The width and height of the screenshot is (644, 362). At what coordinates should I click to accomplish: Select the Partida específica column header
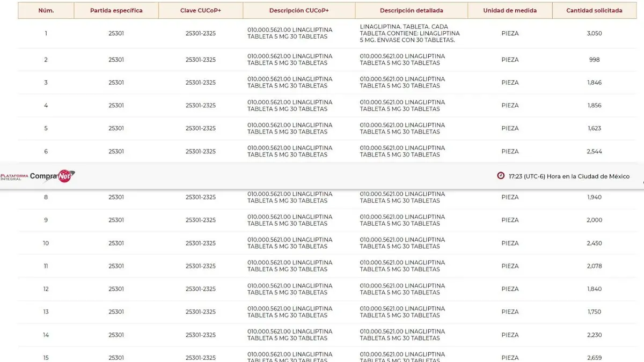[116, 11]
